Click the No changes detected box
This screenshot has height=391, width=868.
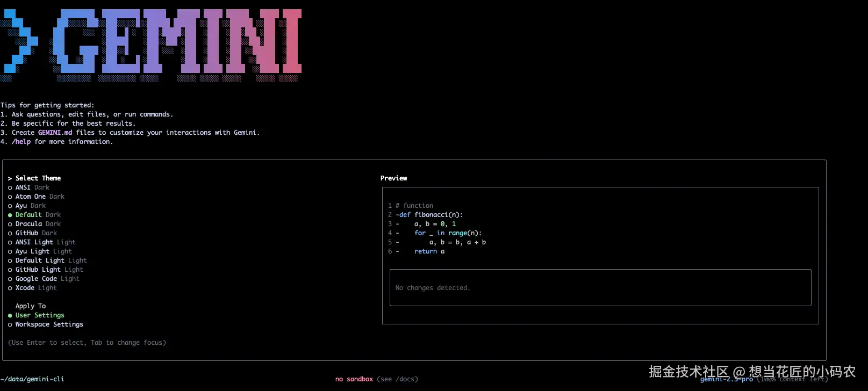pyautogui.click(x=600, y=288)
